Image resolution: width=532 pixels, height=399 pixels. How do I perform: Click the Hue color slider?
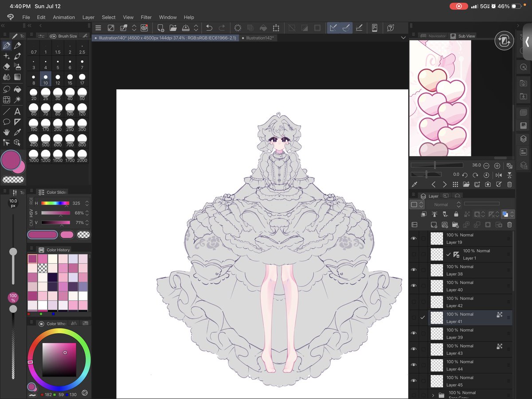pos(55,203)
